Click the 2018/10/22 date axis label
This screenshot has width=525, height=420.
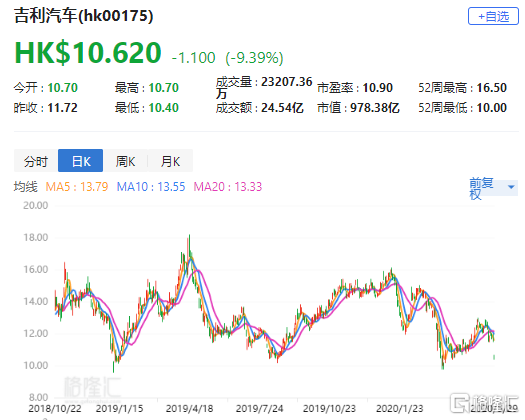55,409
